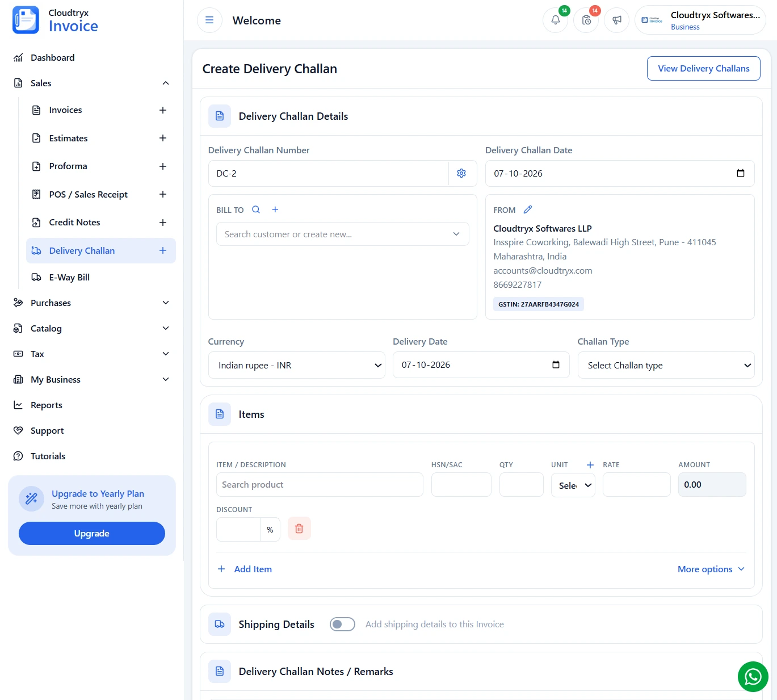Add new unit plus icon

click(x=590, y=464)
